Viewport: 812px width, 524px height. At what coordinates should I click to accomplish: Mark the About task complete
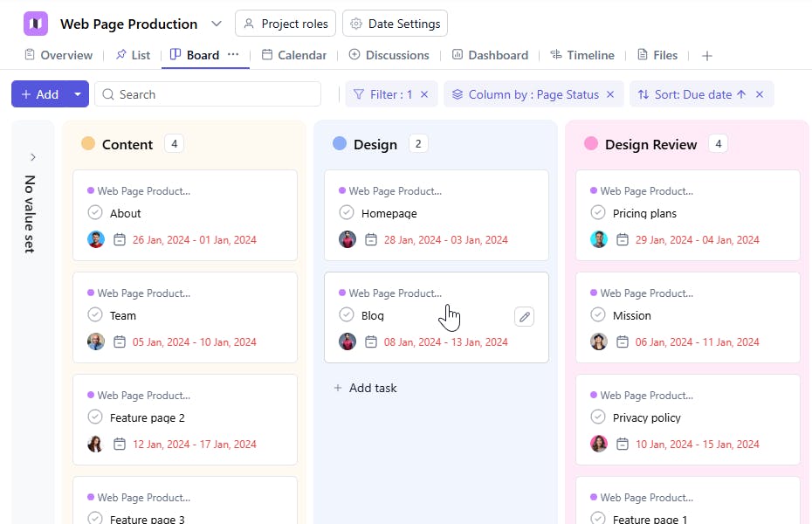(95, 213)
